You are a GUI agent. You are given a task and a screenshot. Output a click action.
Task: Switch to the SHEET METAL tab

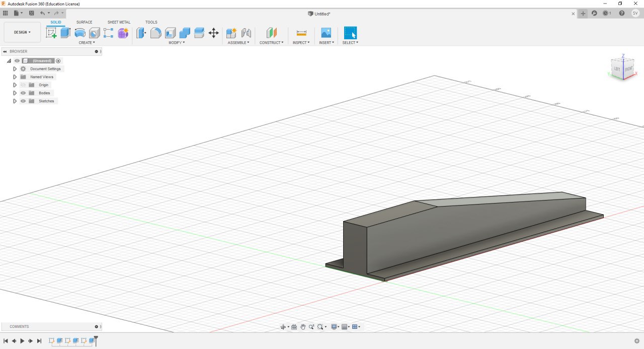(119, 22)
